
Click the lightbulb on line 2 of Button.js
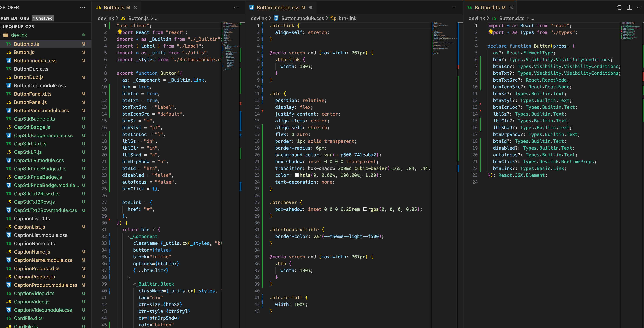pos(120,32)
